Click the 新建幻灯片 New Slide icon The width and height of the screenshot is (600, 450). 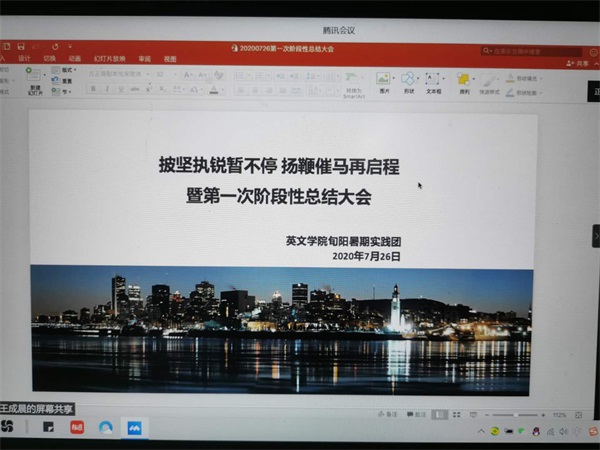pos(34,75)
